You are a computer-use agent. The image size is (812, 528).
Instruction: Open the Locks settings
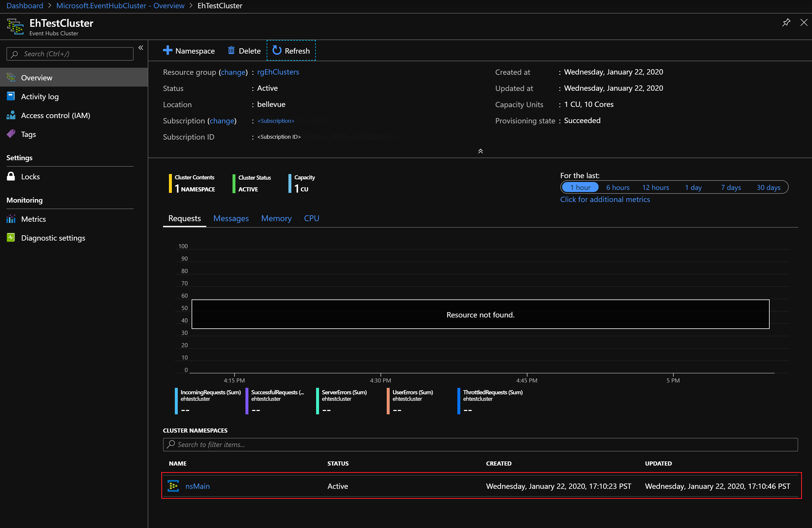pyautogui.click(x=31, y=176)
